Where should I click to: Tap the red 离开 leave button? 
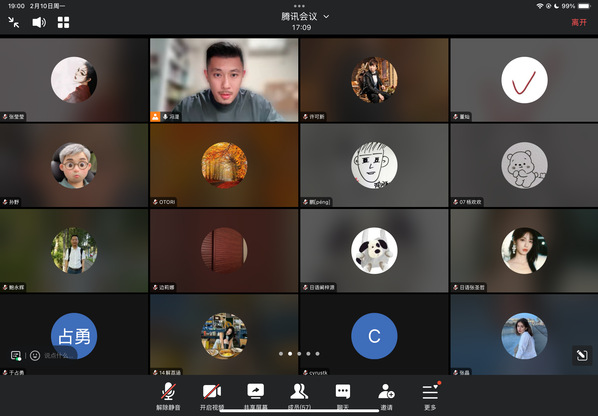click(x=579, y=22)
